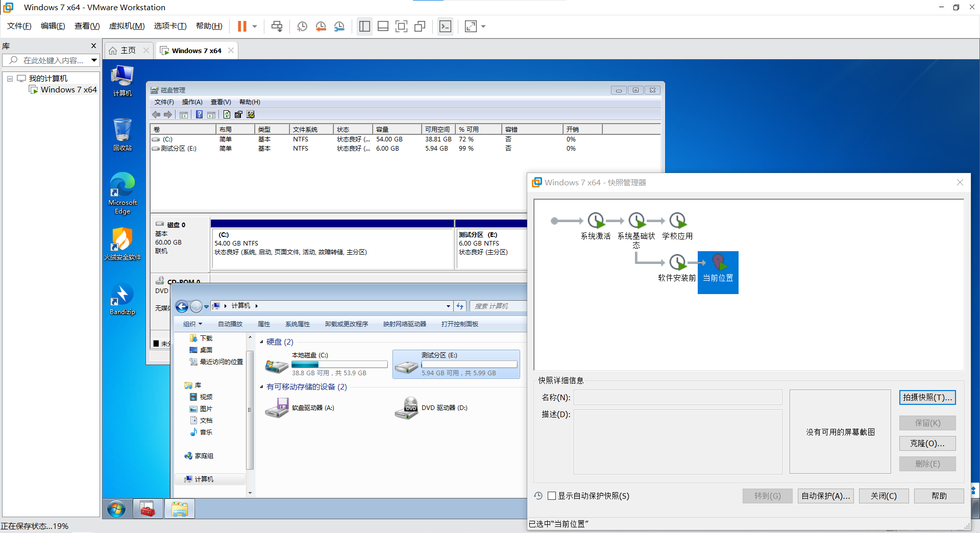Open the power options dropdown arrow beside pause
Screen dimensions: 980x533
[255, 26]
